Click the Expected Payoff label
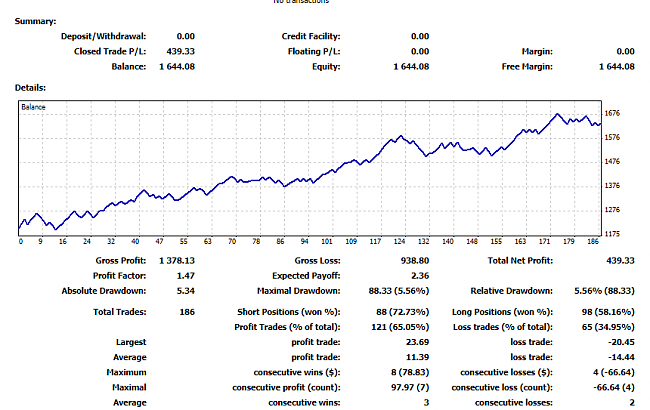Image resolution: width=650 pixels, height=410 pixels. pos(306,276)
